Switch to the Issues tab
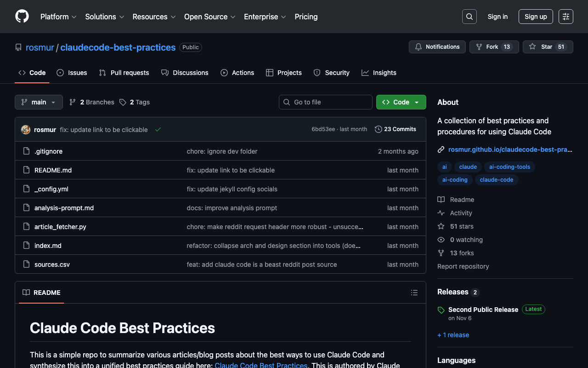Screen dimensions: 588x368 72,73
